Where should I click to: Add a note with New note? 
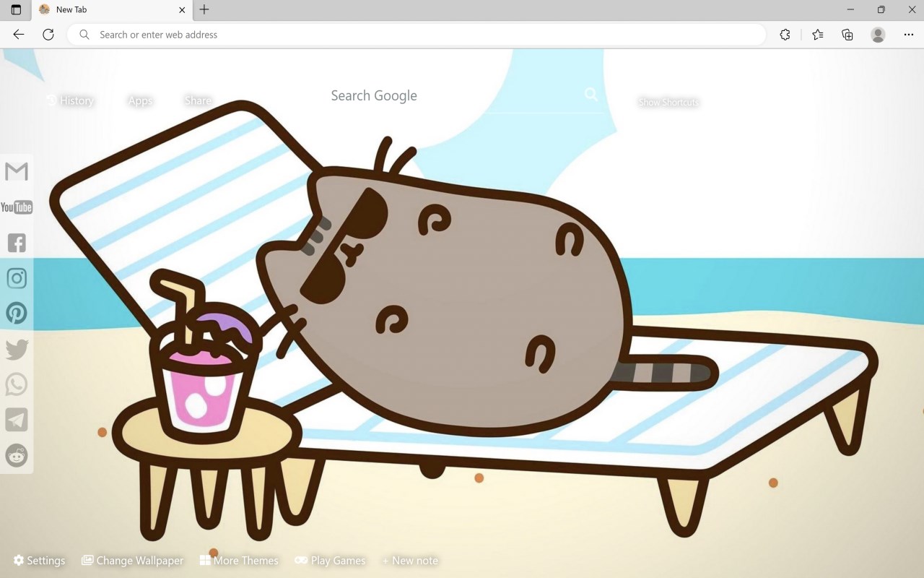[410, 561]
